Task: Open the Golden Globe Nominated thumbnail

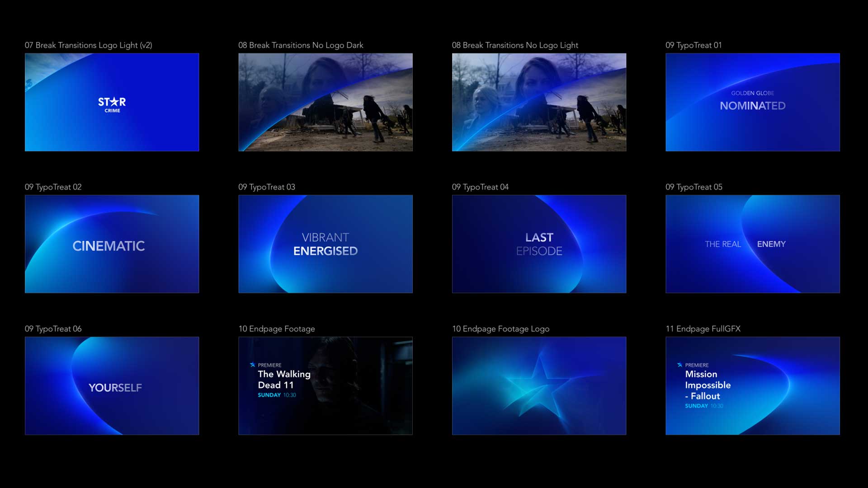Action: pyautogui.click(x=752, y=102)
